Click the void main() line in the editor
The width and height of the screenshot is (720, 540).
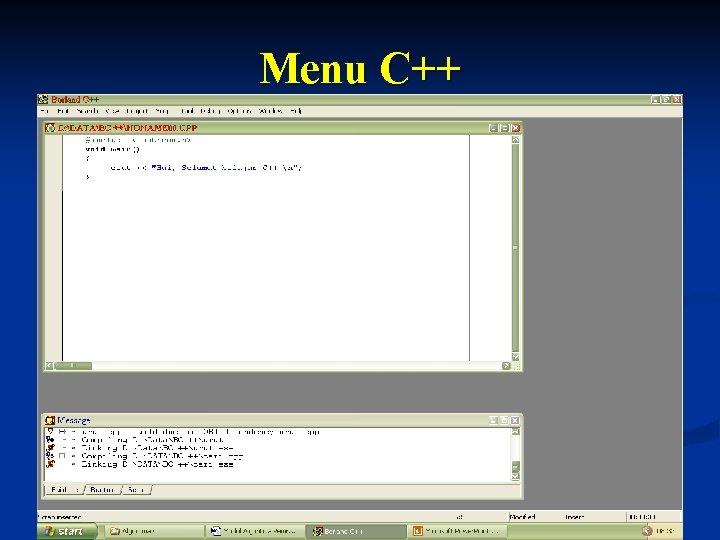[x=112, y=149]
